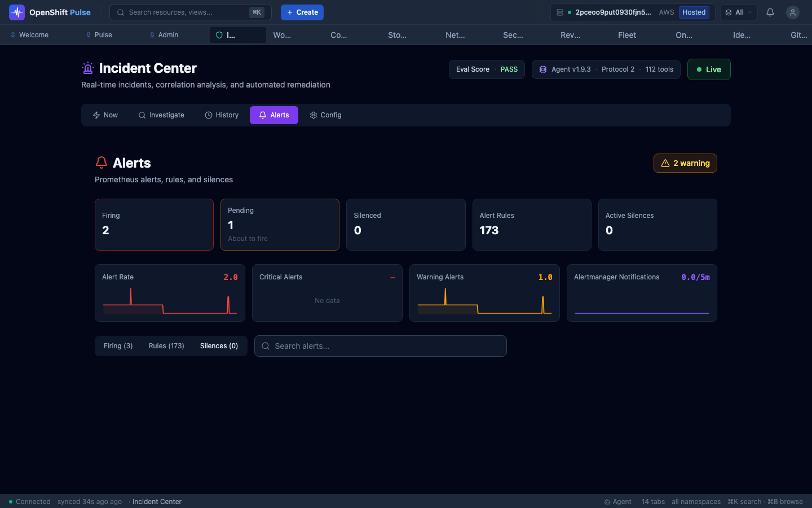Open the notifications bell in top bar

(770, 12)
